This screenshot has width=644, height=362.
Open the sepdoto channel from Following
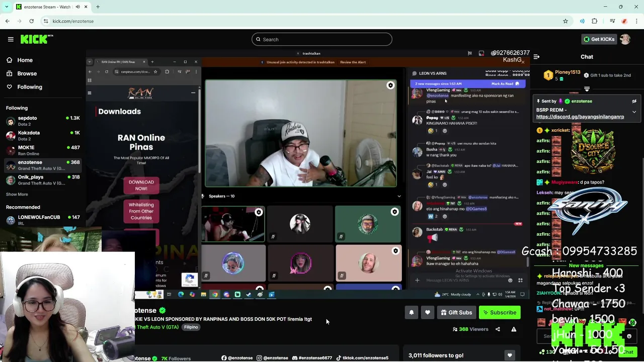[x=43, y=121]
